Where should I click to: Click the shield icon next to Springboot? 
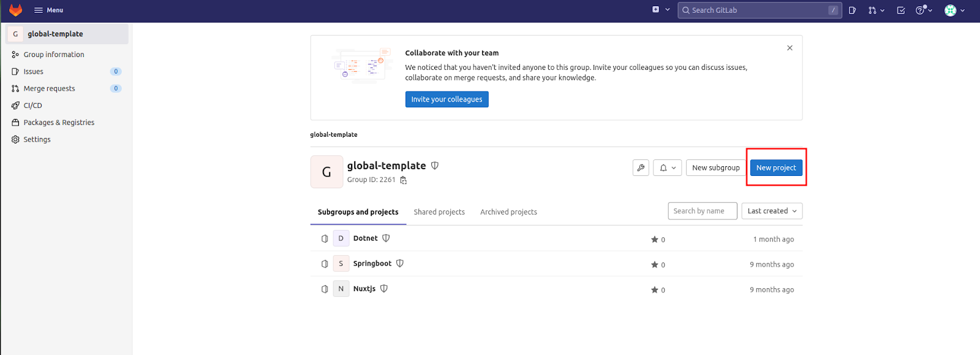(x=400, y=264)
